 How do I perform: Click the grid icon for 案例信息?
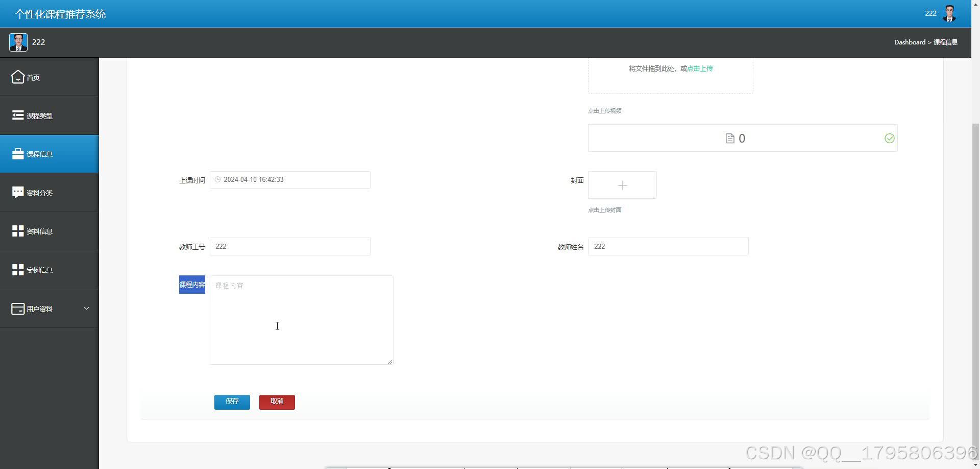[18, 269]
